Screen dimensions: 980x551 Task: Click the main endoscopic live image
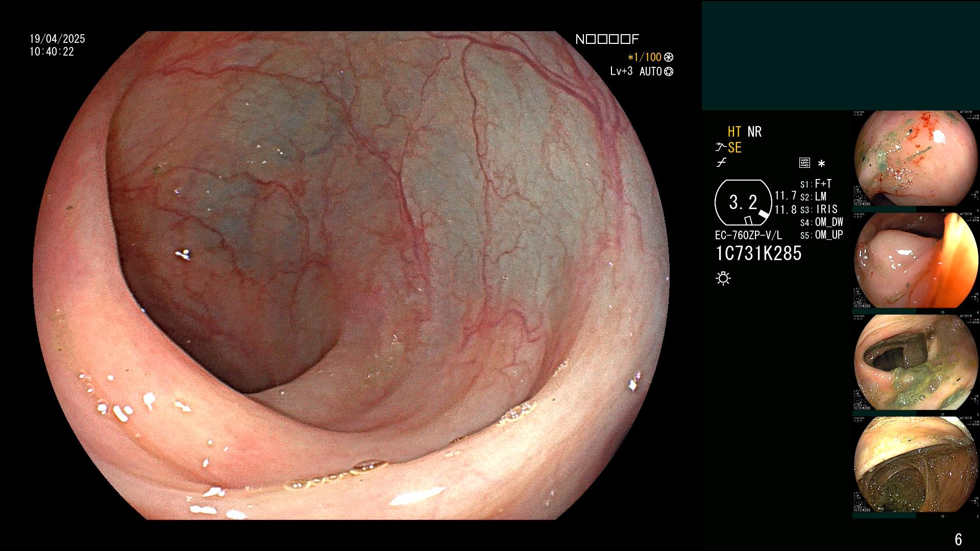point(351,275)
